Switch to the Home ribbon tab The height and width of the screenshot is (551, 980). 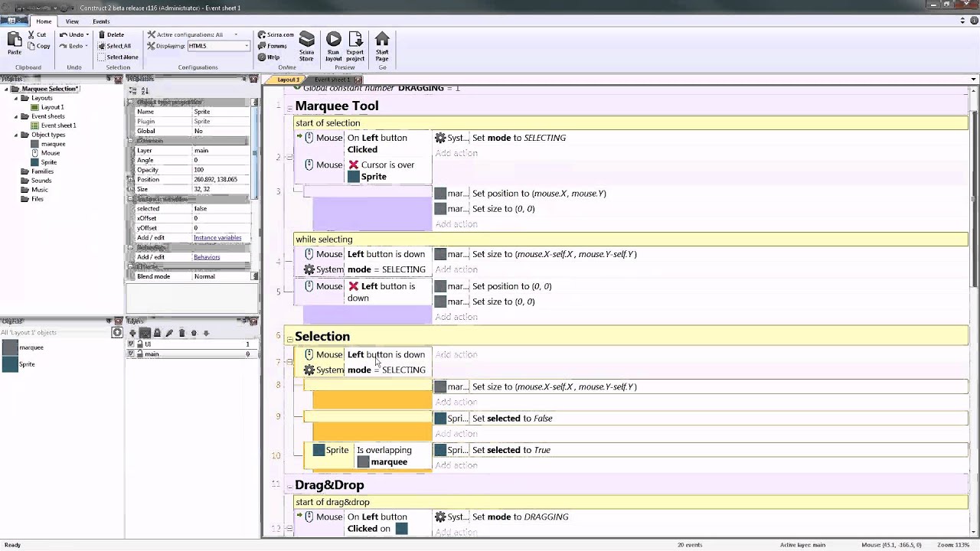tap(44, 21)
